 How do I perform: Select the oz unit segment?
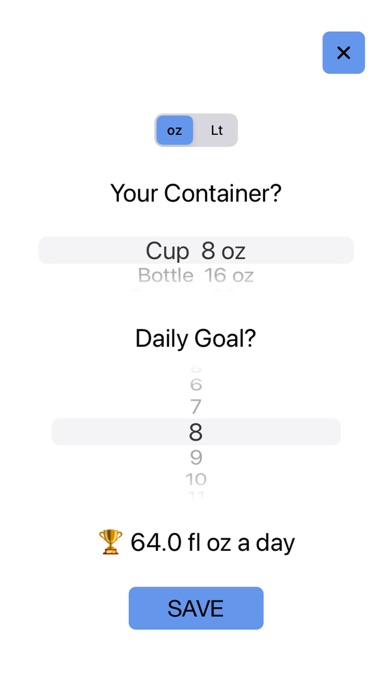[174, 130]
